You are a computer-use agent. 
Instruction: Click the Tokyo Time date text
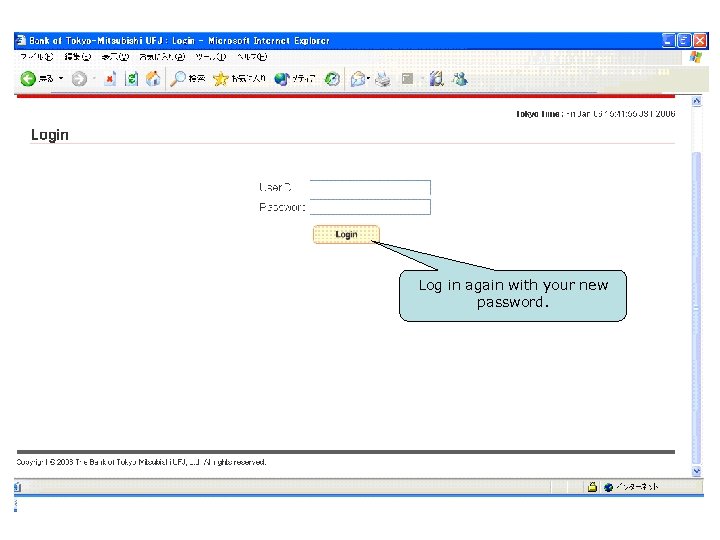click(596, 114)
